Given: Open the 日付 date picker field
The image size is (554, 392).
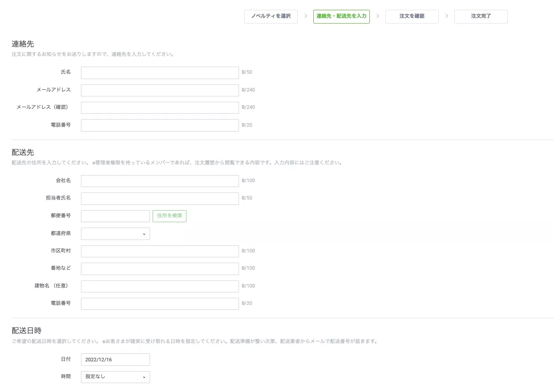Looking at the screenshot, I should pos(115,360).
